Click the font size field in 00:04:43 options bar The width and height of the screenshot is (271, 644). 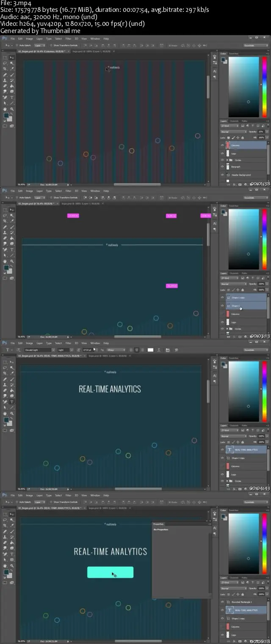pos(88,350)
